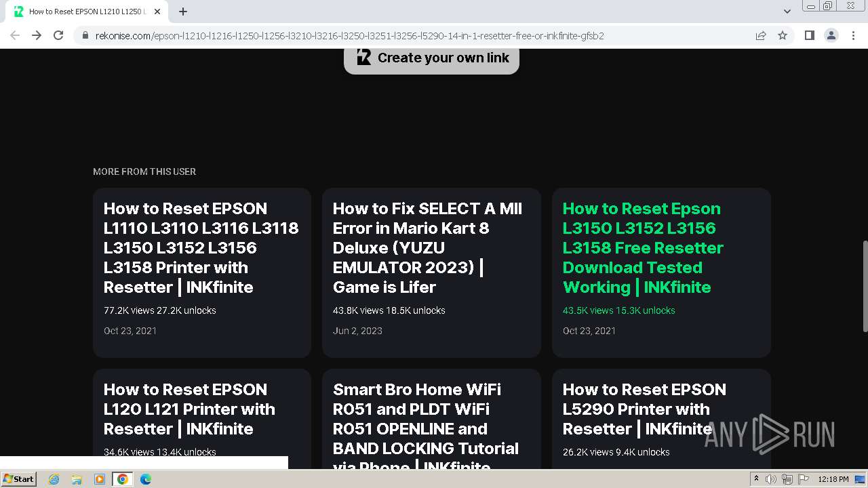Click the 43.8K views 18.5K unlocks text
868x488 pixels.
pos(389,310)
